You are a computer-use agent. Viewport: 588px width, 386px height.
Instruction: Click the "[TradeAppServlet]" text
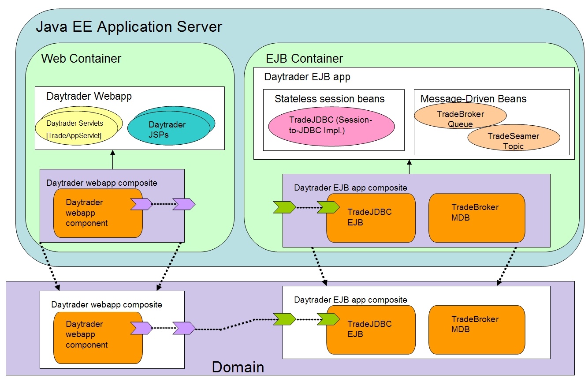(x=74, y=135)
